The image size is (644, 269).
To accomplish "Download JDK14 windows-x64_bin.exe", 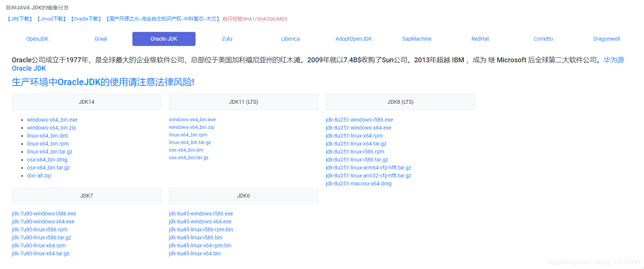I will tap(52, 120).
